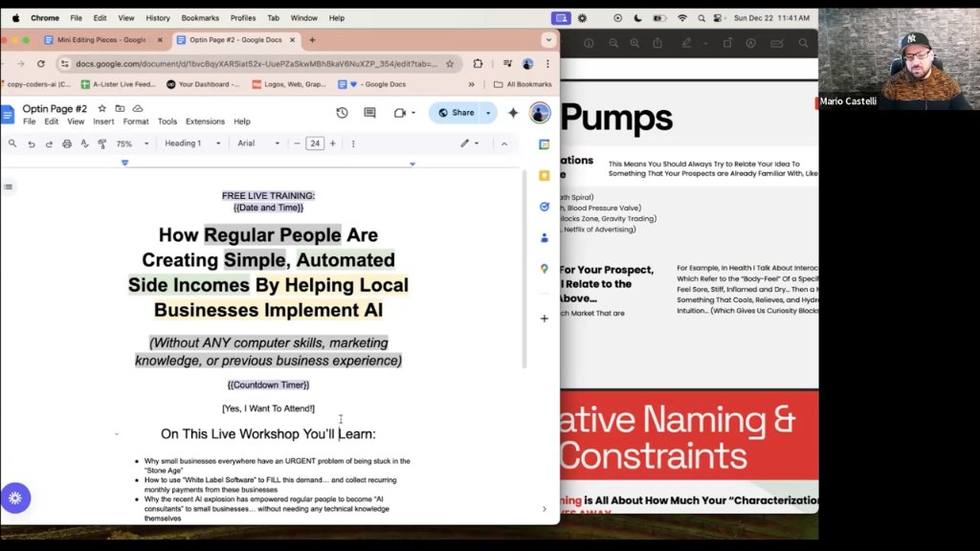Click the Redo arrow in Docs toolbar
The image size is (980, 551).
click(49, 143)
